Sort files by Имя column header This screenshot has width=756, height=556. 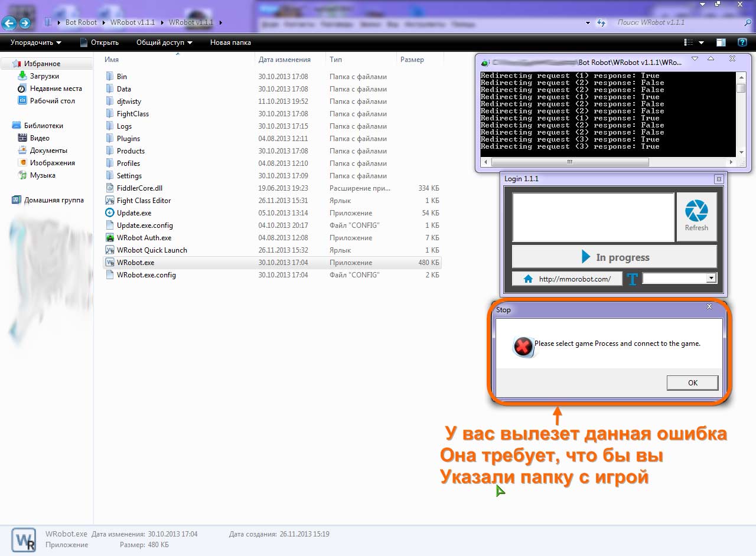coord(112,60)
